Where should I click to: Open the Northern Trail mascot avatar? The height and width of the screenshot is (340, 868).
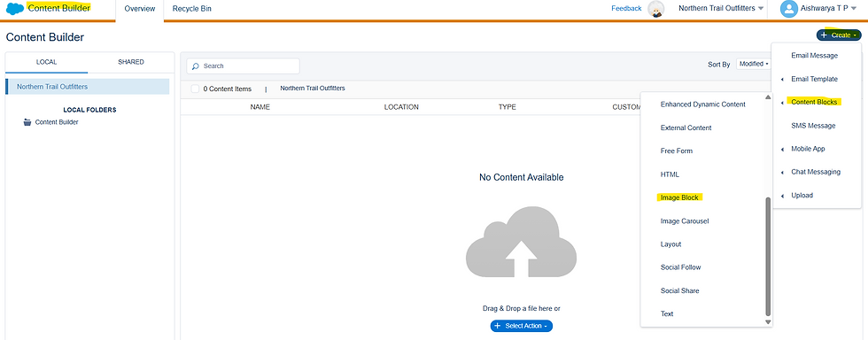coord(655,9)
